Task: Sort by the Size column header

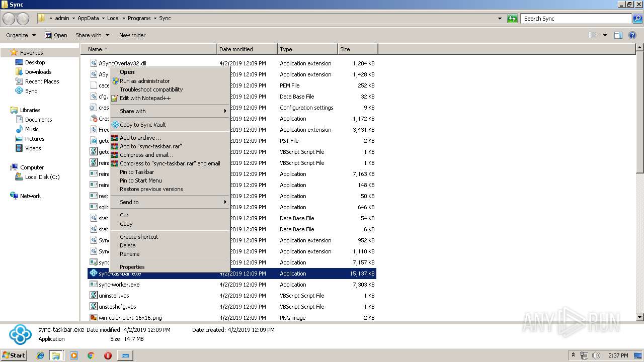Action: click(358, 49)
